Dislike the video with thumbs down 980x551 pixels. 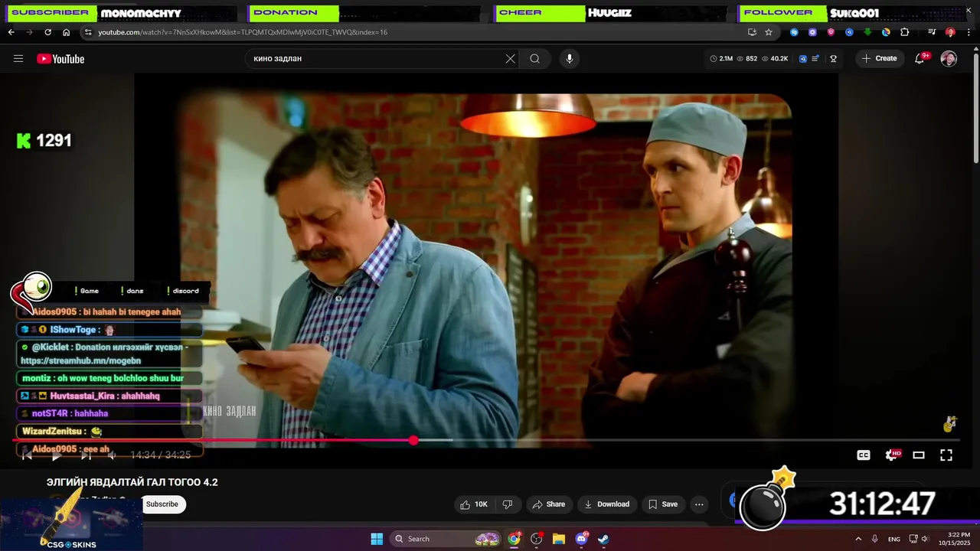(x=507, y=504)
